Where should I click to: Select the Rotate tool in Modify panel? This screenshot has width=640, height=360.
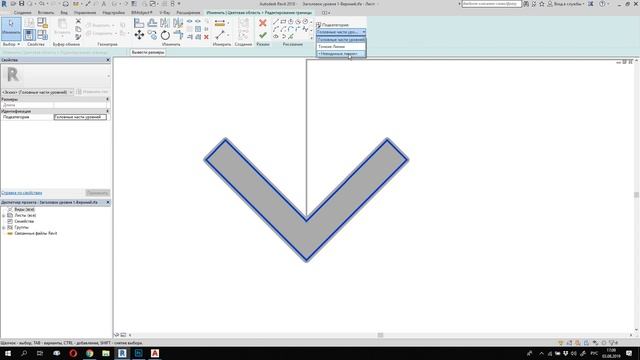(165, 35)
